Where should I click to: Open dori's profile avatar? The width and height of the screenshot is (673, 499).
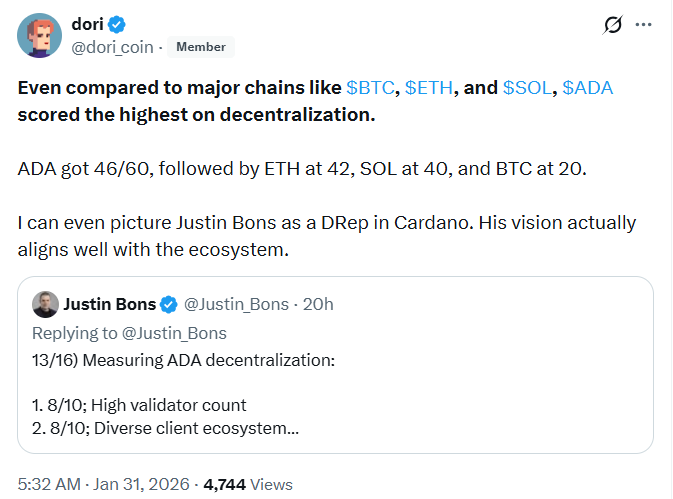click(40, 35)
